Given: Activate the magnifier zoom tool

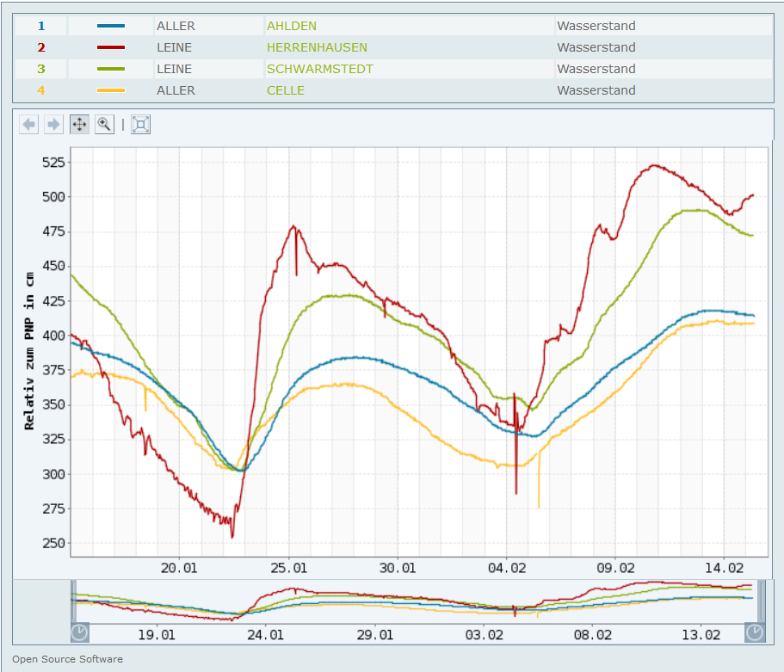Looking at the screenshot, I should tap(103, 125).
